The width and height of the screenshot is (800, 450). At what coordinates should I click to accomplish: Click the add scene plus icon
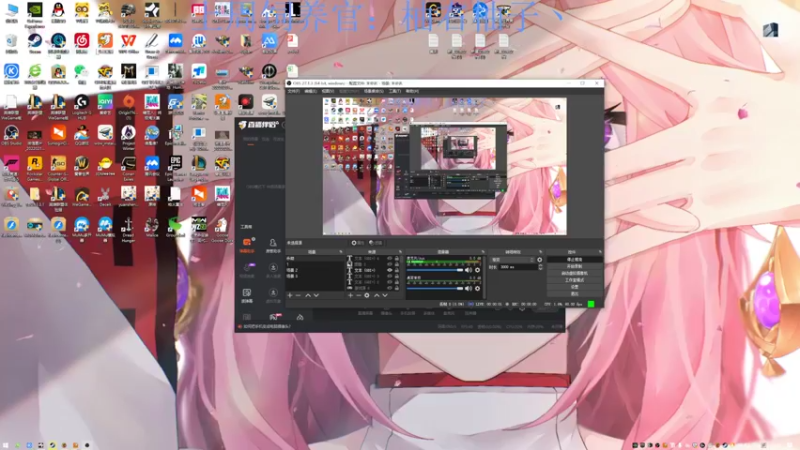point(290,295)
